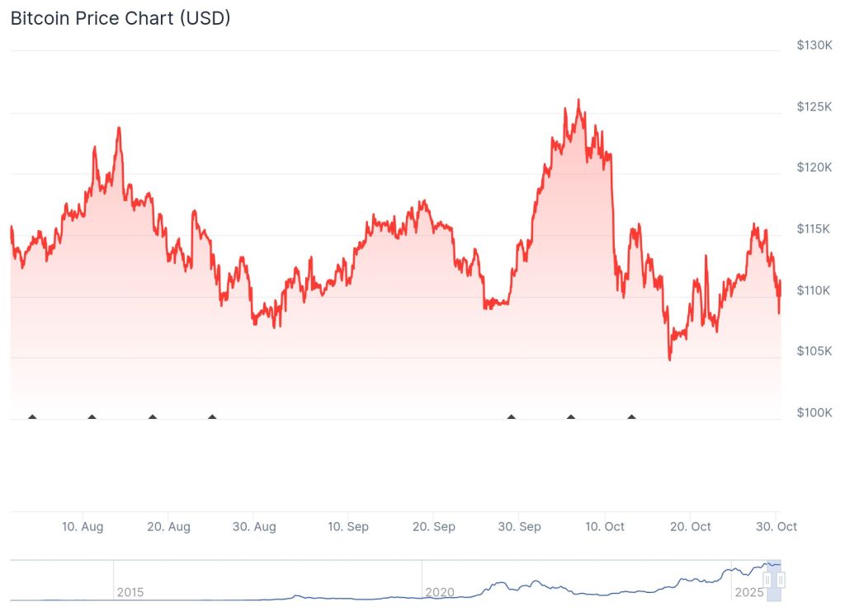Click the $130K y-axis label
The width and height of the screenshot is (845, 616).
(x=813, y=45)
